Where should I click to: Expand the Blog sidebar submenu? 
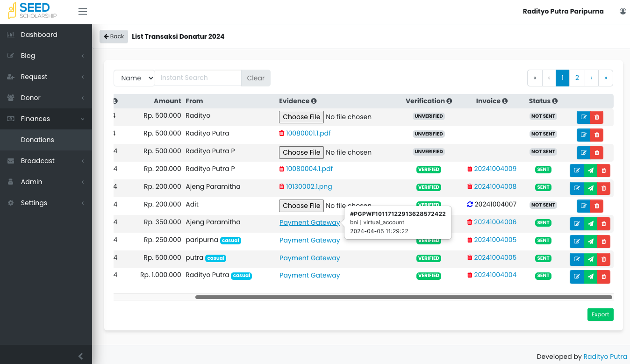[x=46, y=56]
